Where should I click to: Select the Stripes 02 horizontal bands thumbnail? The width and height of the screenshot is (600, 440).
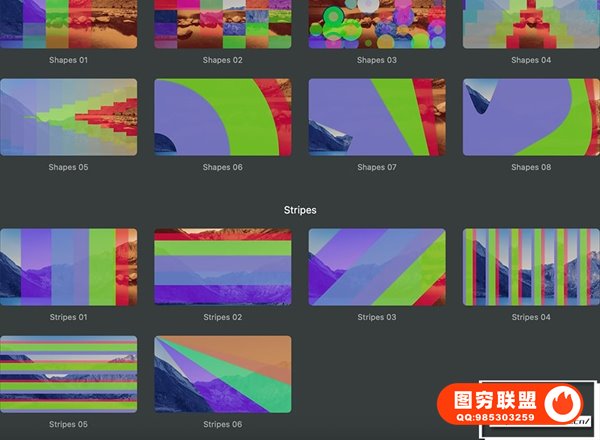click(223, 267)
